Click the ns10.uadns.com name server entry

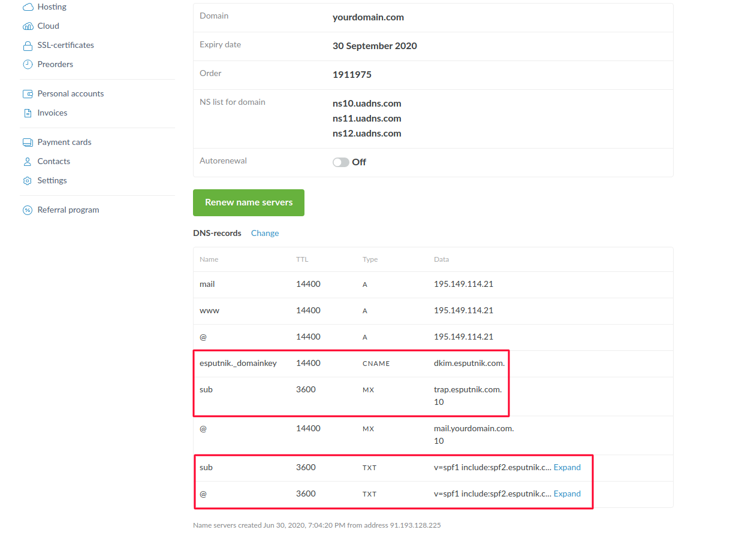(367, 104)
